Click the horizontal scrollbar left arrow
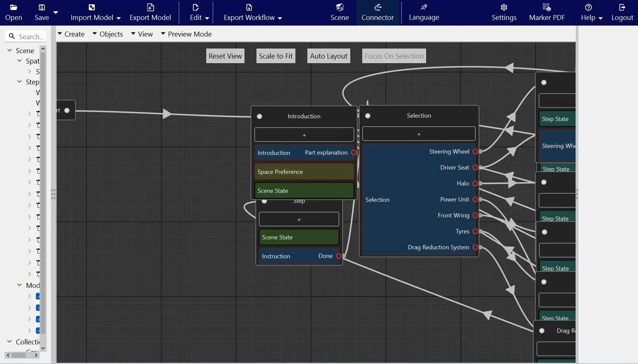Viewport: 638px width, 364px height. click(x=8, y=355)
